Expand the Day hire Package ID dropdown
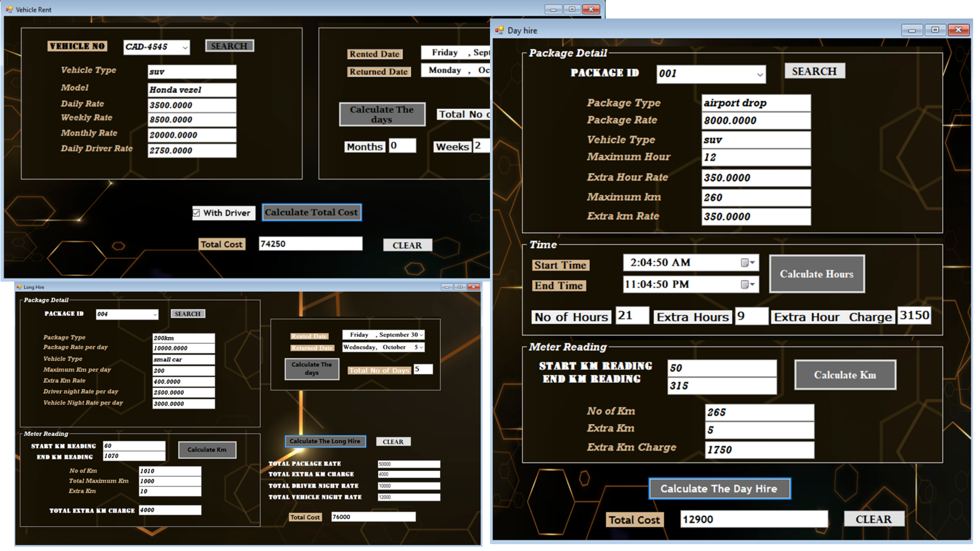 tap(759, 74)
